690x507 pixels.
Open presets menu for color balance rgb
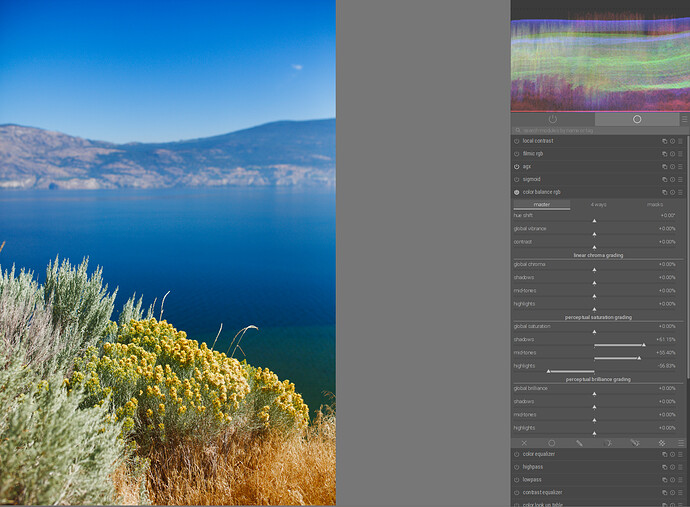680,192
